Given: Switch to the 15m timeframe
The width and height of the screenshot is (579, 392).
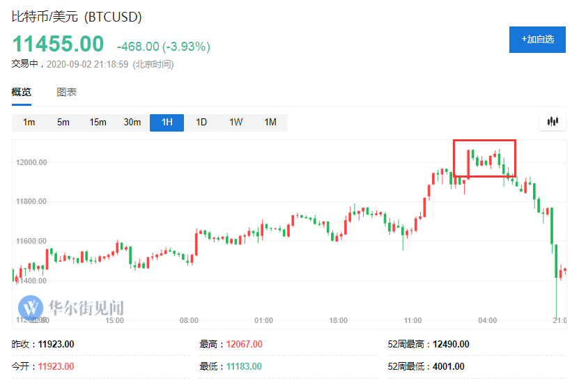Looking at the screenshot, I should click(x=98, y=123).
